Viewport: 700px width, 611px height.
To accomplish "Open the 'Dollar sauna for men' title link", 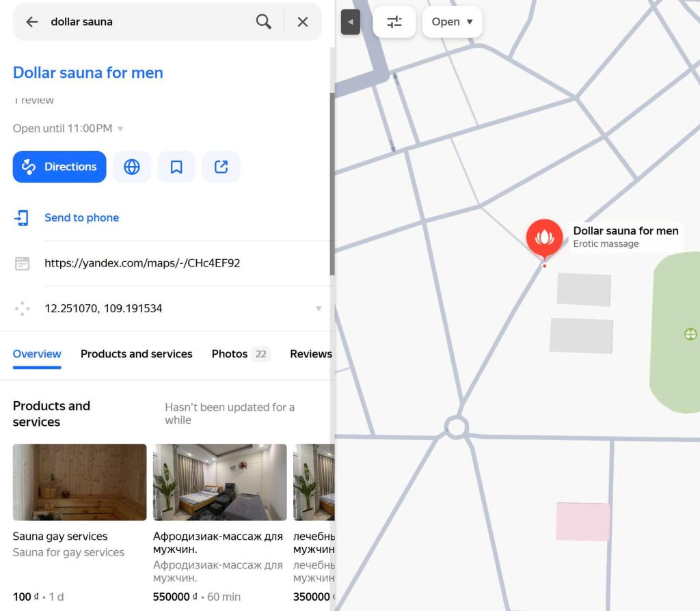I will click(88, 72).
